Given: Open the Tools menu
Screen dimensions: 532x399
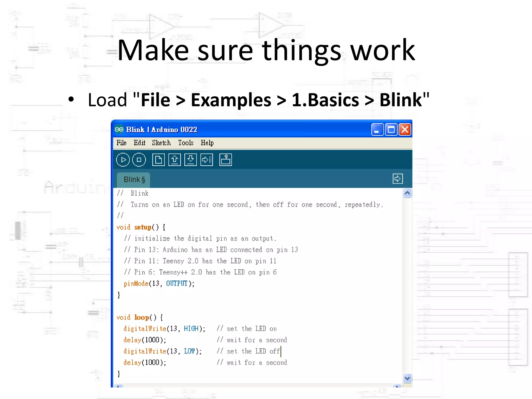Looking at the screenshot, I should coord(186,143).
